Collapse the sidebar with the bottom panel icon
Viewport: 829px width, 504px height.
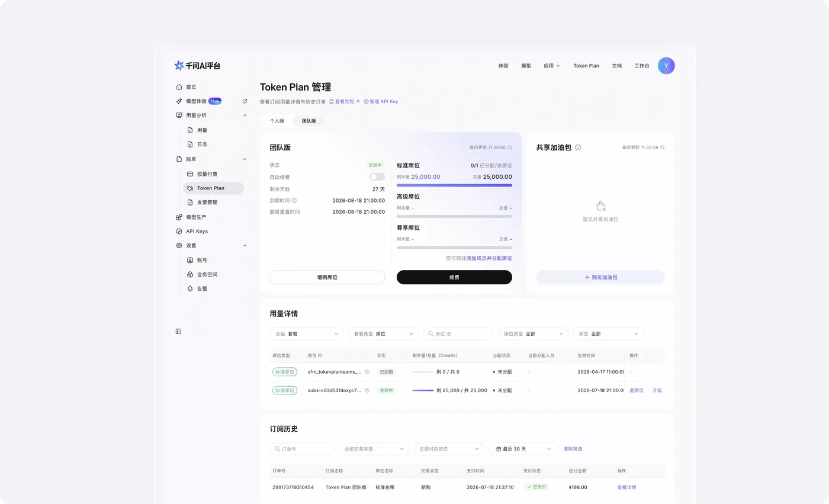click(178, 331)
